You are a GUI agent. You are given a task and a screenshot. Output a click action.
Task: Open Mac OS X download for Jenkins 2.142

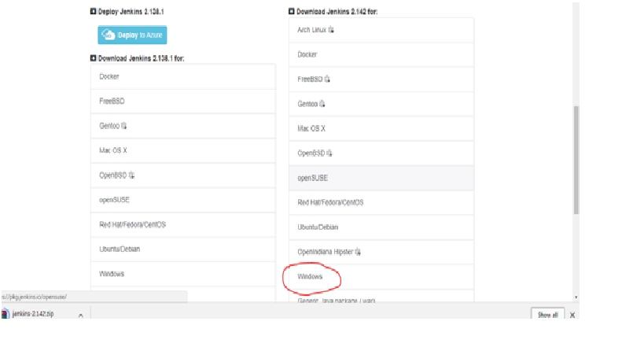(x=381, y=128)
